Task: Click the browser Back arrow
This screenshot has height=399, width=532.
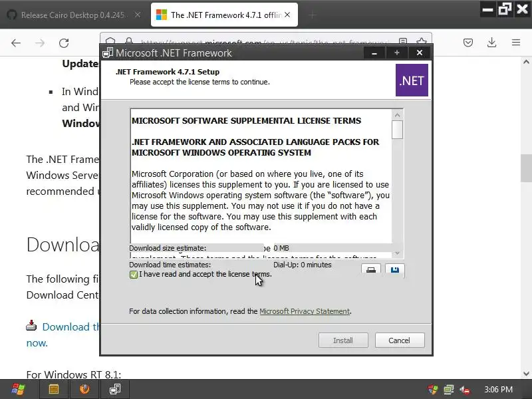Action: [16, 43]
